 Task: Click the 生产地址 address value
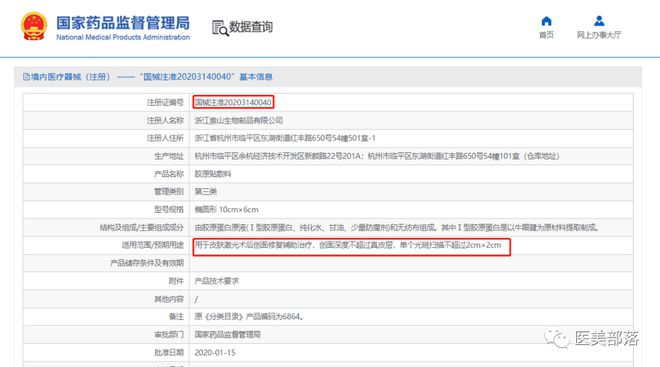click(x=377, y=156)
